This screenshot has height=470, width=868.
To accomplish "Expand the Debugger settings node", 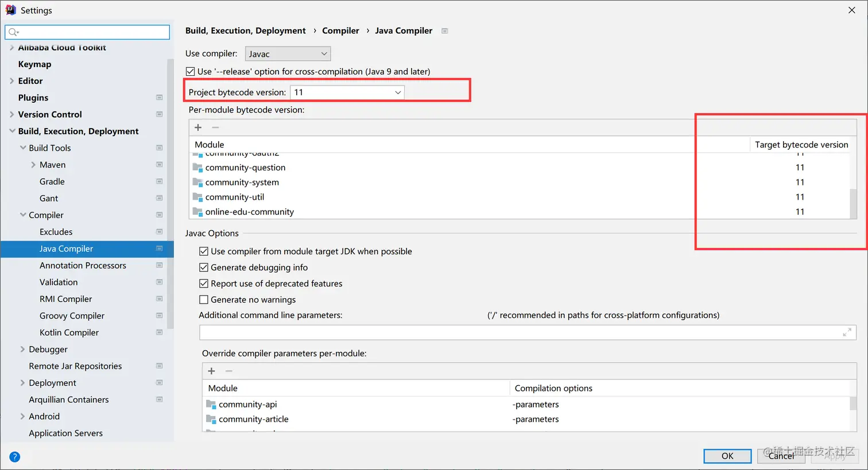I will pyautogui.click(x=23, y=349).
